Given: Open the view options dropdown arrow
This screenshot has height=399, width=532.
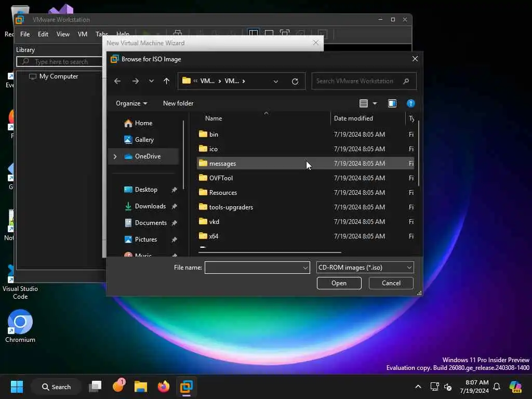Looking at the screenshot, I should (375, 103).
